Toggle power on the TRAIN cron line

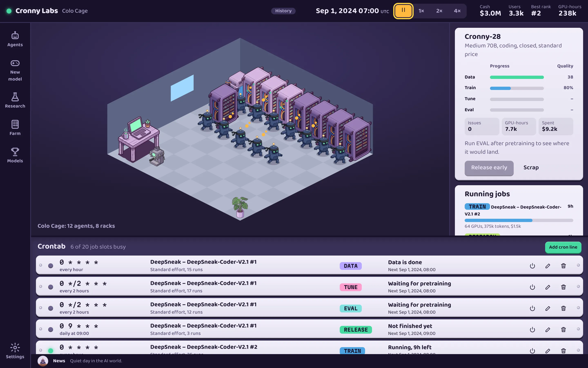(x=532, y=351)
